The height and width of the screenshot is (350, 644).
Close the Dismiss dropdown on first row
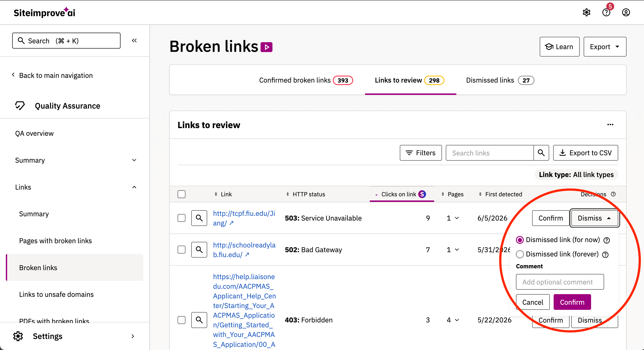click(594, 218)
